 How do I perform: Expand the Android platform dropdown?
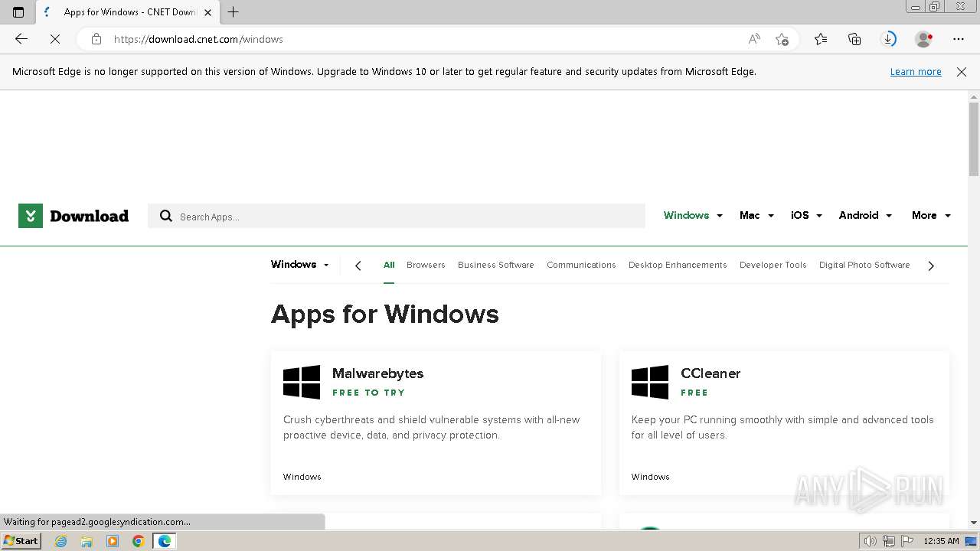(x=865, y=216)
